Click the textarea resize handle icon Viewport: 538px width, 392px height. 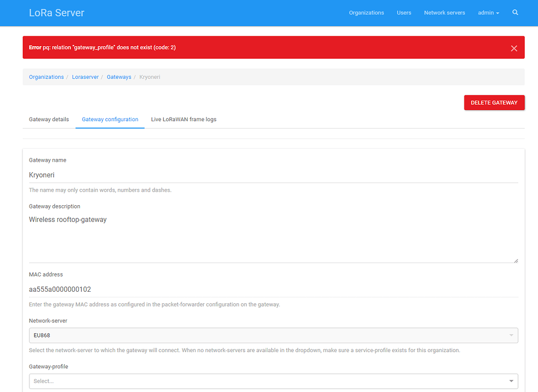(x=516, y=260)
